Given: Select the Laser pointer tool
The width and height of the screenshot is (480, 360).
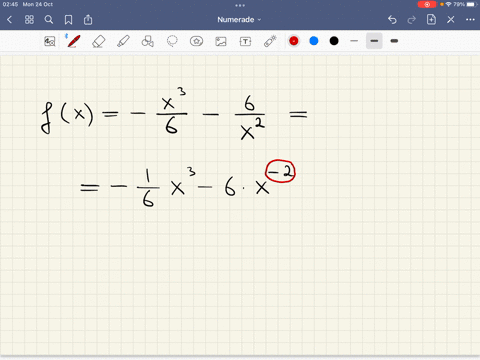Looking at the screenshot, I should tap(270, 41).
